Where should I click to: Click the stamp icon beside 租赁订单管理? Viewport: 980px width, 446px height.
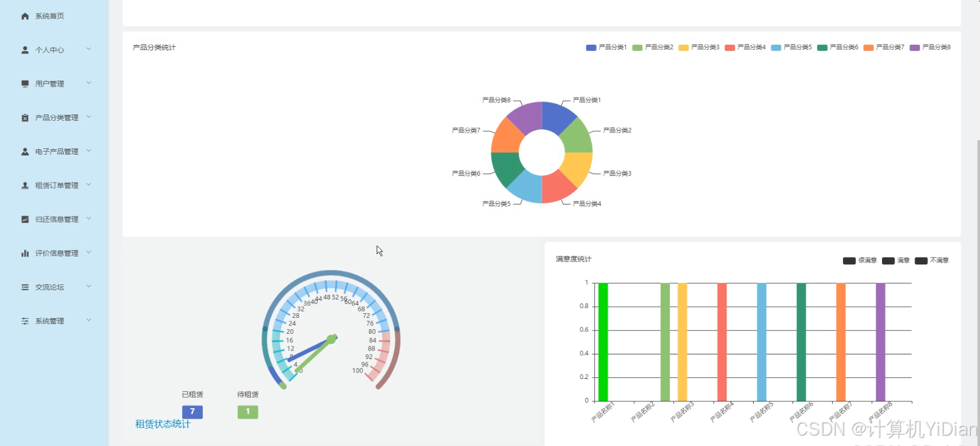coord(25,185)
